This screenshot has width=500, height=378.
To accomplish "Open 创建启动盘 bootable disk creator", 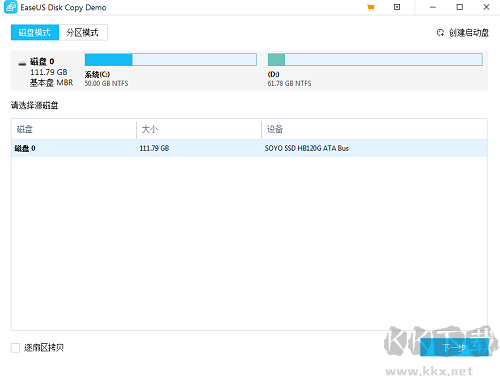I will click(x=468, y=33).
